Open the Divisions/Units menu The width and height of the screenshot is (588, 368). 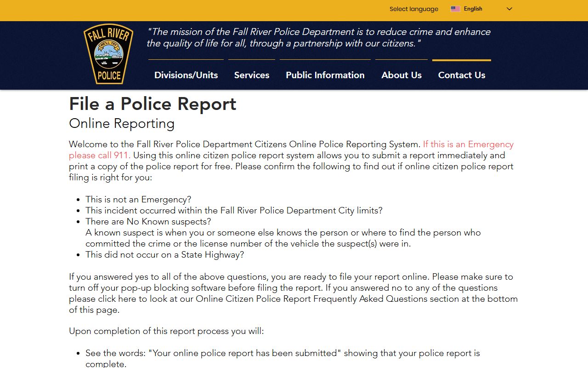point(186,75)
